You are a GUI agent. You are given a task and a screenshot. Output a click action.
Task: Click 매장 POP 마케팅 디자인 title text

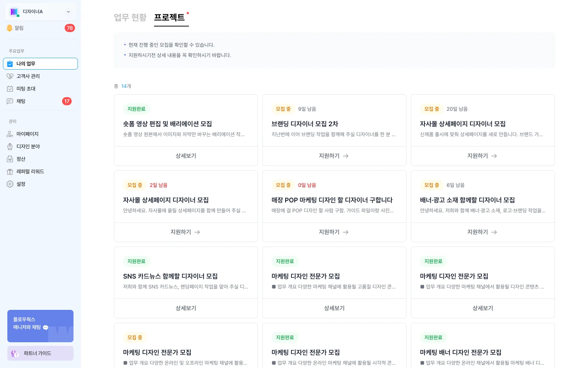pyautogui.click(x=332, y=200)
